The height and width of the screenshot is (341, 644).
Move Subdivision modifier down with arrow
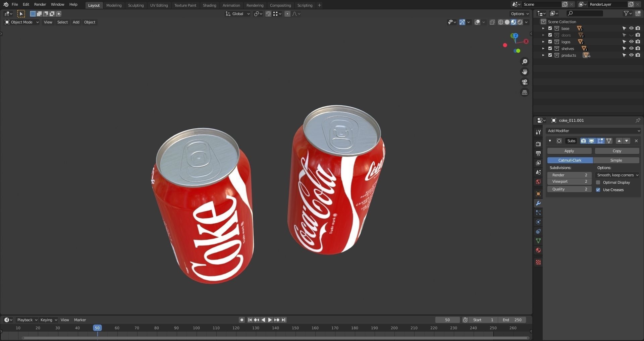point(627,141)
